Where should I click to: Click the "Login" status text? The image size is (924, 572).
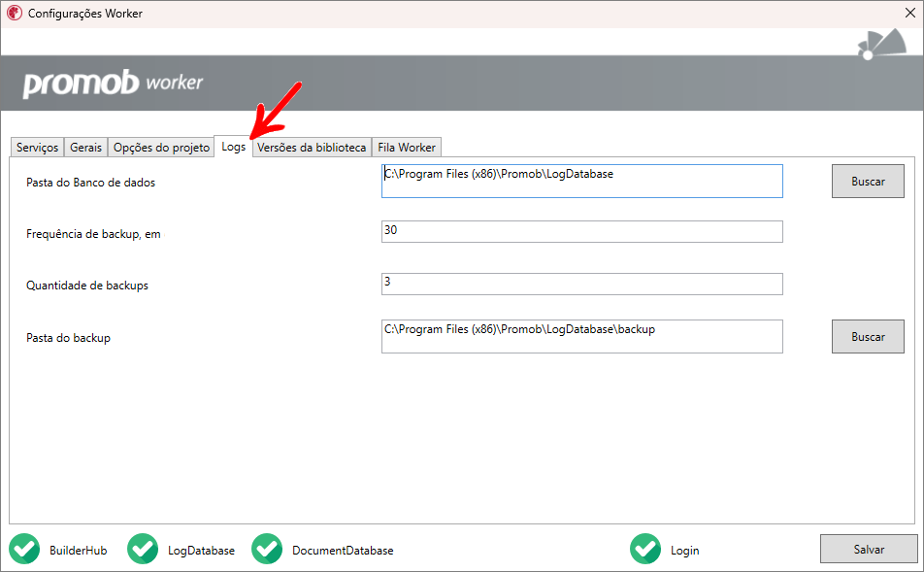coord(685,551)
